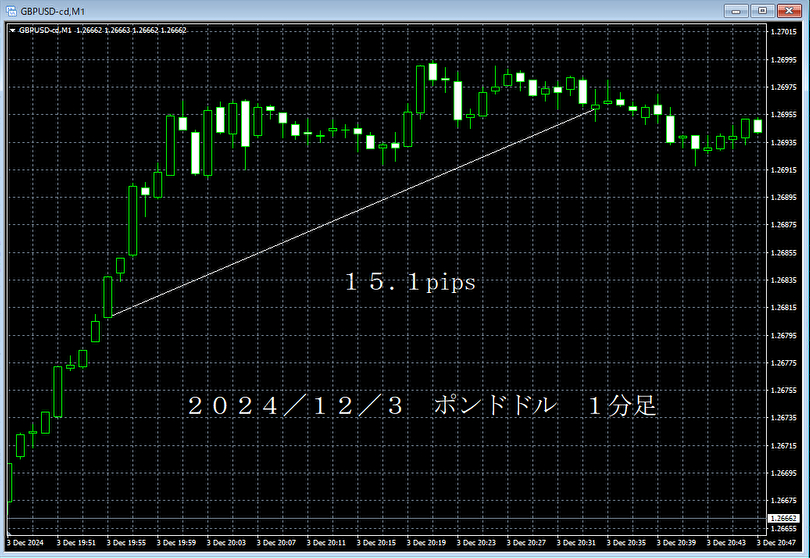The image size is (810, 558).
Task: Click the 1.26935 price scale value
Action: (x=783, y=143)
